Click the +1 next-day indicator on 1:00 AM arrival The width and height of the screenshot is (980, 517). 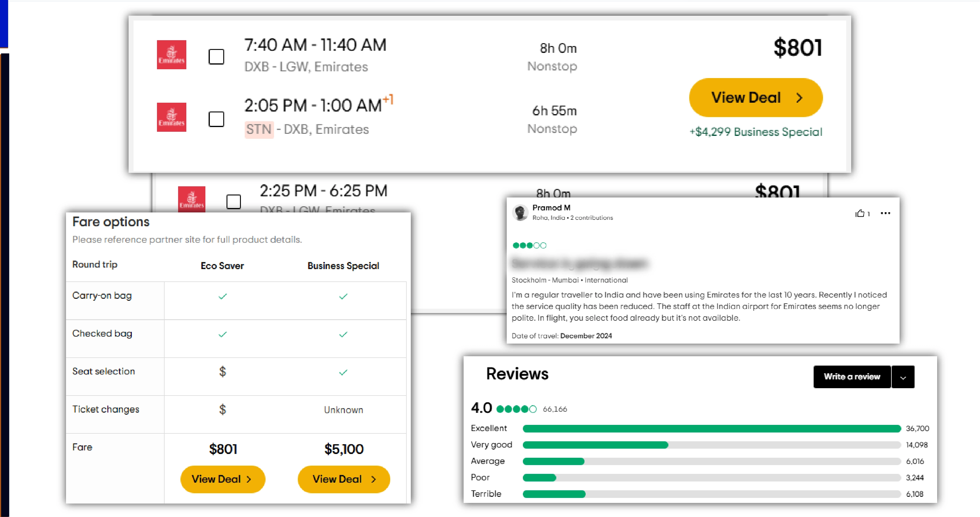click(388, 100)
